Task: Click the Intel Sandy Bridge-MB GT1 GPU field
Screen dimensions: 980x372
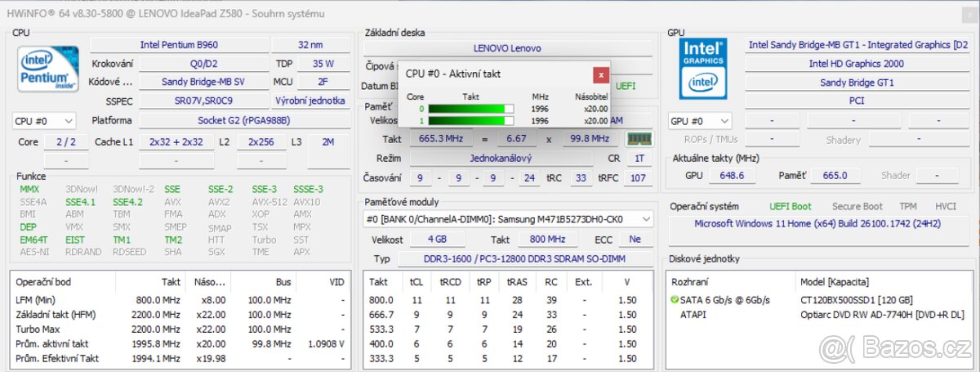Action: point(857,45)
